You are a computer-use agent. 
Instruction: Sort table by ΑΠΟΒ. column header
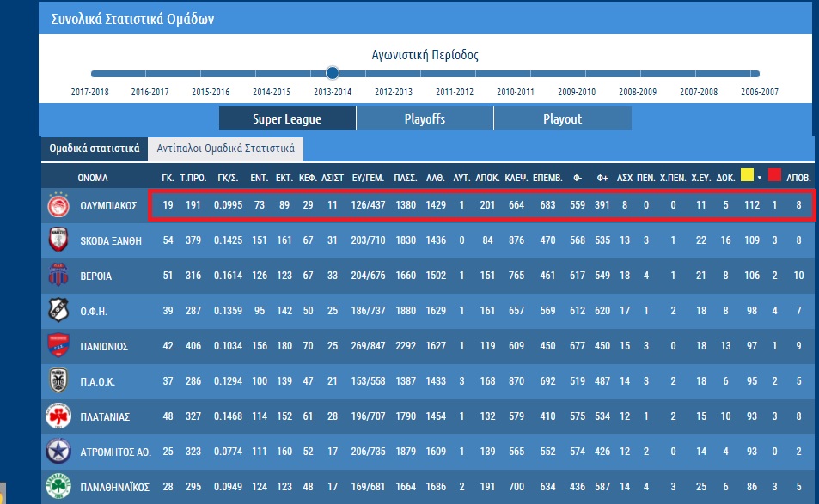tap(798, 178)
